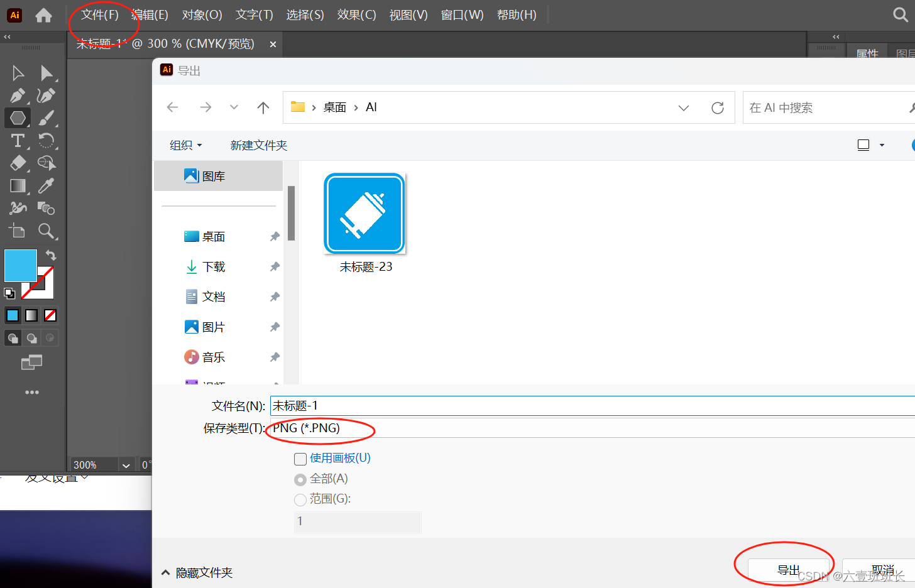Select the 全部(A) radio button
Viewport: 915px width, 588px height.
click(x=300, y=479)
